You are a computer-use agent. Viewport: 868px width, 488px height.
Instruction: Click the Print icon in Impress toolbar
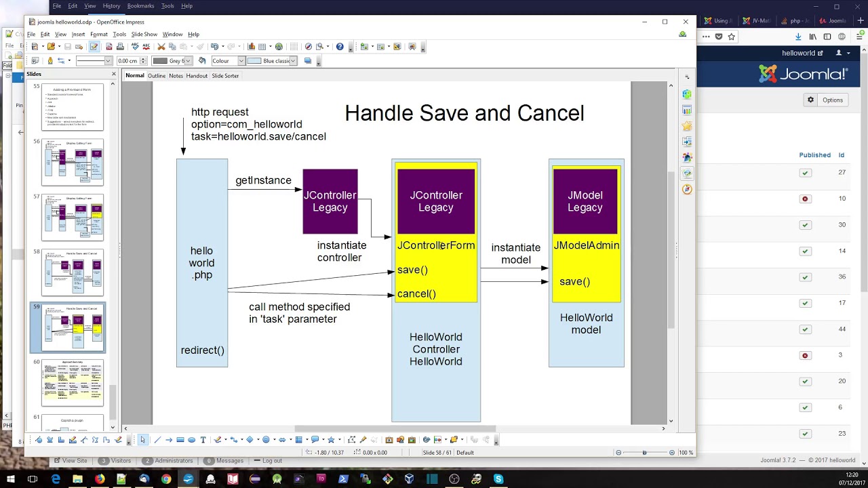[x=120, y=47]
